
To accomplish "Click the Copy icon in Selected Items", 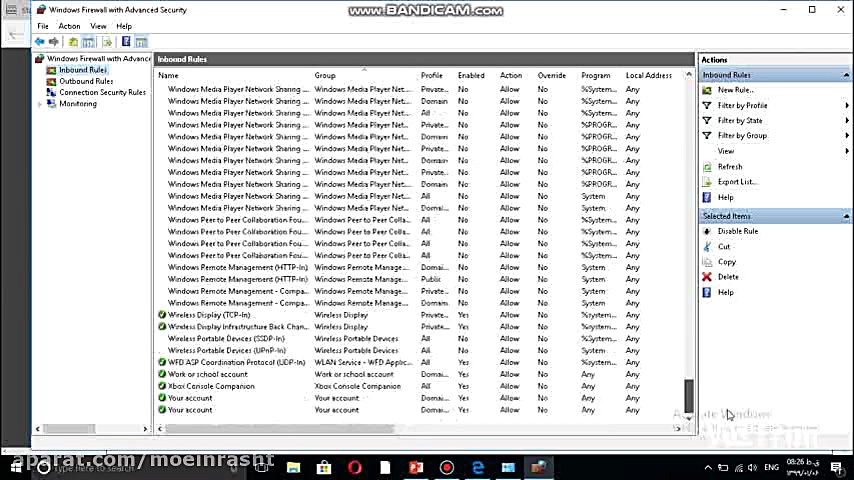I will click(x=707, y=262).
